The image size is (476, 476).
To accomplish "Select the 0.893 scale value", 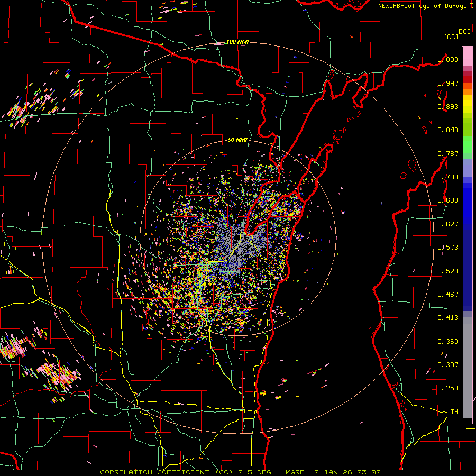I will (448, 106).
